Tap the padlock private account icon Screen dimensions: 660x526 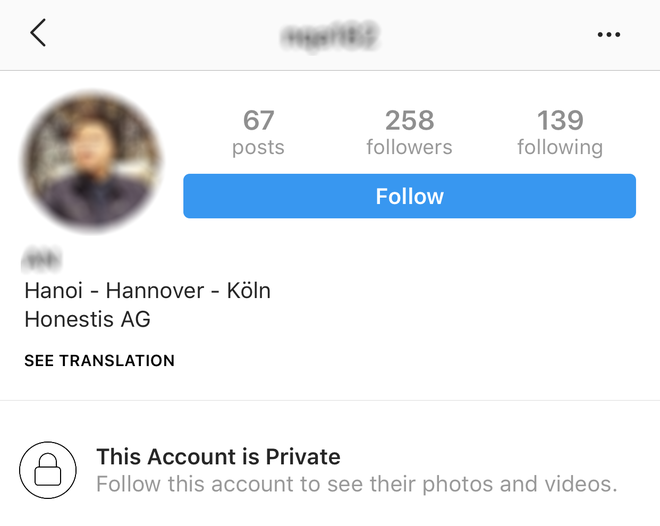(48, 470)
